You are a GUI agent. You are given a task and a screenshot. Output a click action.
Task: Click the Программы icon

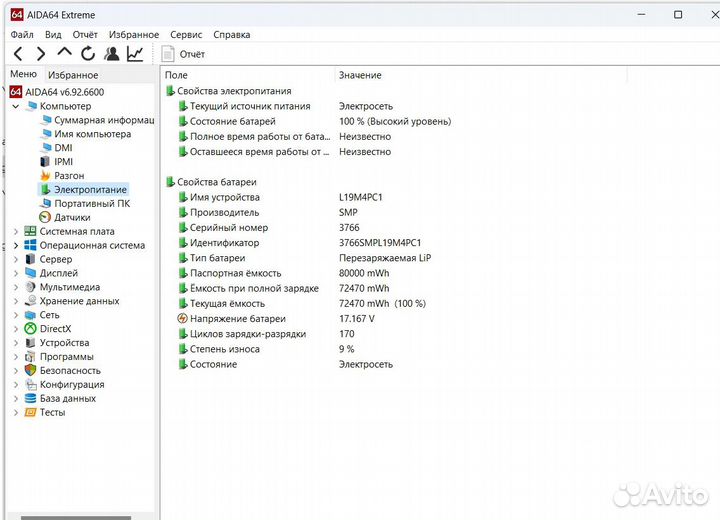pos(30,356)
